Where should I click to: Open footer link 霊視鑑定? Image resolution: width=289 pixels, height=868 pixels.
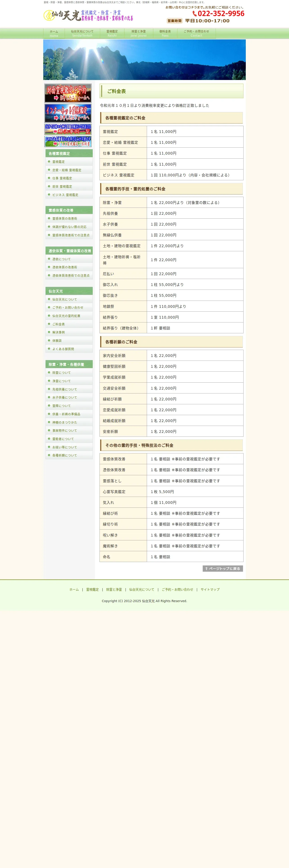coord(93,589)
